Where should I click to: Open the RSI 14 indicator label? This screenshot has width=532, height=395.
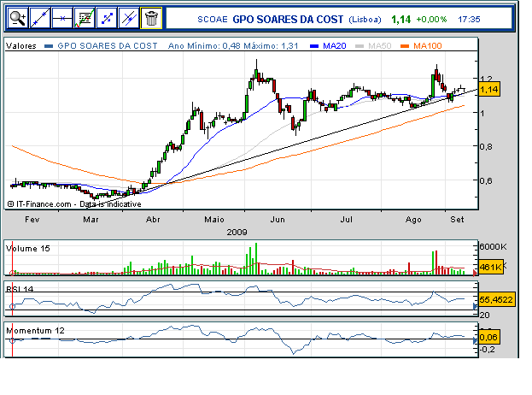click(x=20, y=287)
